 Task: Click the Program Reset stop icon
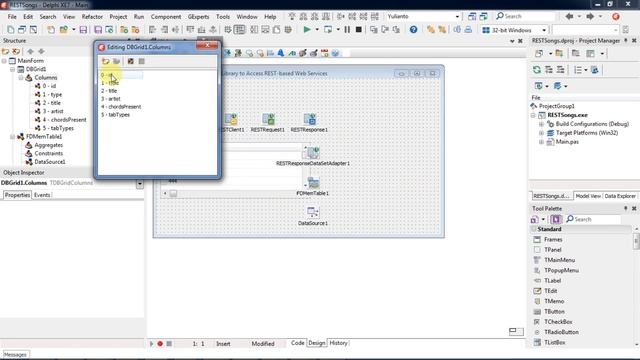click(358, 29)
